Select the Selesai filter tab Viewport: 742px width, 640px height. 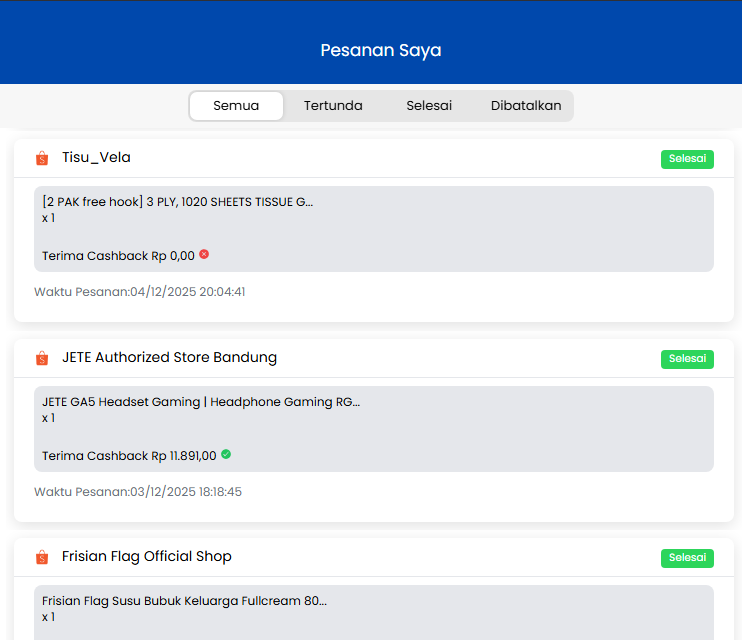pos(429,106)
